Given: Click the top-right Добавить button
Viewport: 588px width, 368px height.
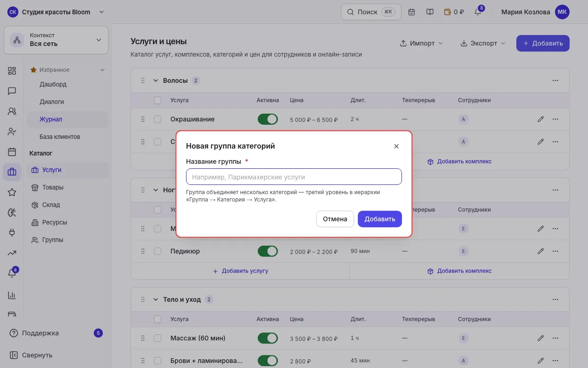Looking at the screenshot, I should [543, 43].
